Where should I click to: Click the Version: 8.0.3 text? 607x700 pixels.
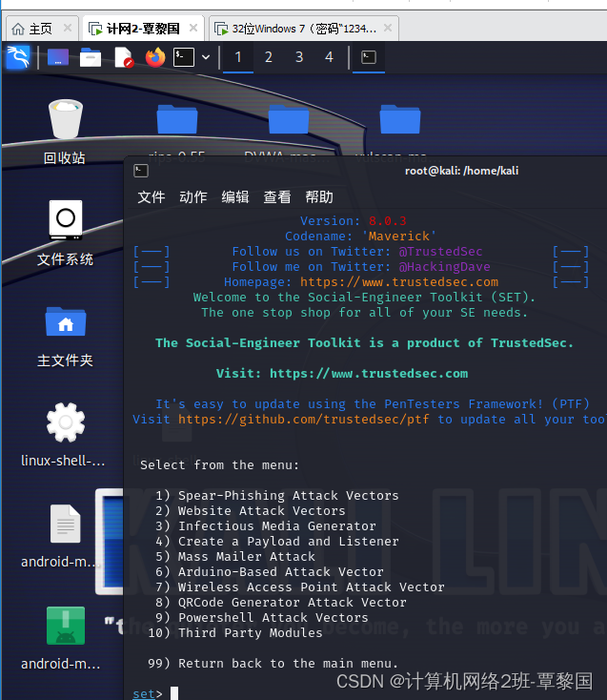pos(354,221)
